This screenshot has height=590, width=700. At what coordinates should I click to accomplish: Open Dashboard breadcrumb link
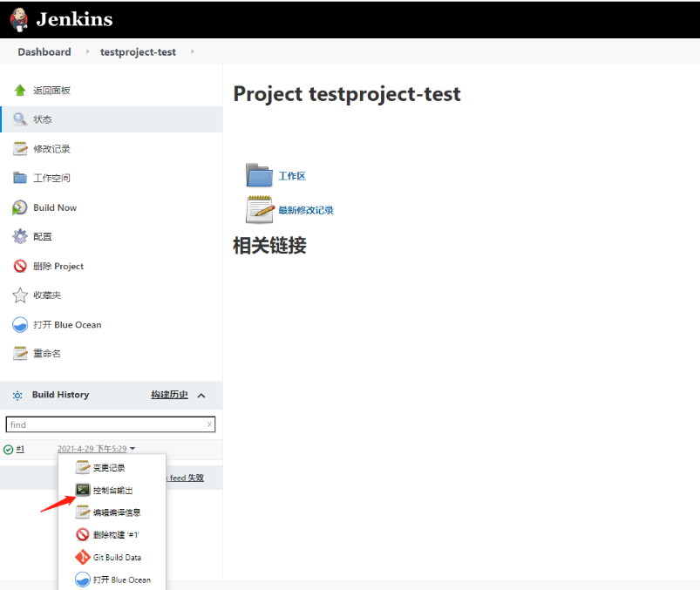point(44,51)
